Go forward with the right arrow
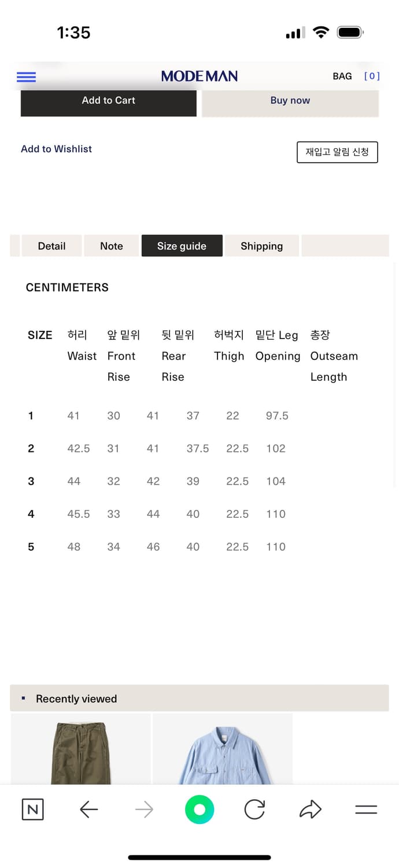The image size is (399, 868). click(x=144, y=810)
